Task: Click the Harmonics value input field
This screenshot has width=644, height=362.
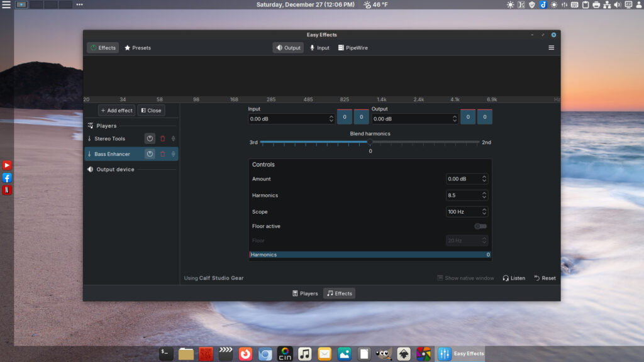Action: pos(462,195)
